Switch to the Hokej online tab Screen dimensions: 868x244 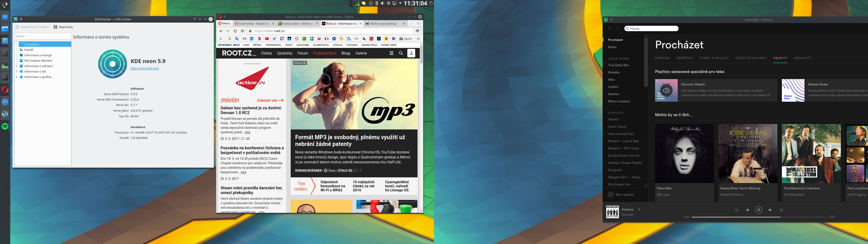pyautogui.click(x=298, y=23)
